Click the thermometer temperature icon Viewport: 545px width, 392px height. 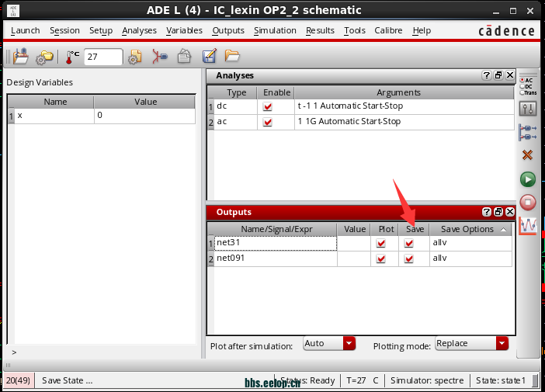point(72,57)
